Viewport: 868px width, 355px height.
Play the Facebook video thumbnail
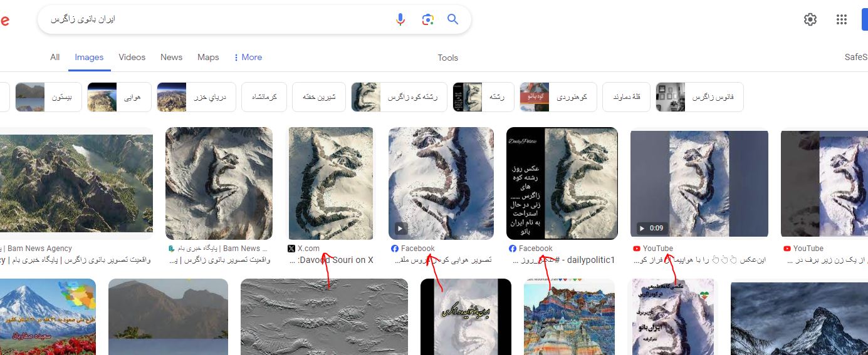click(401, 228)
